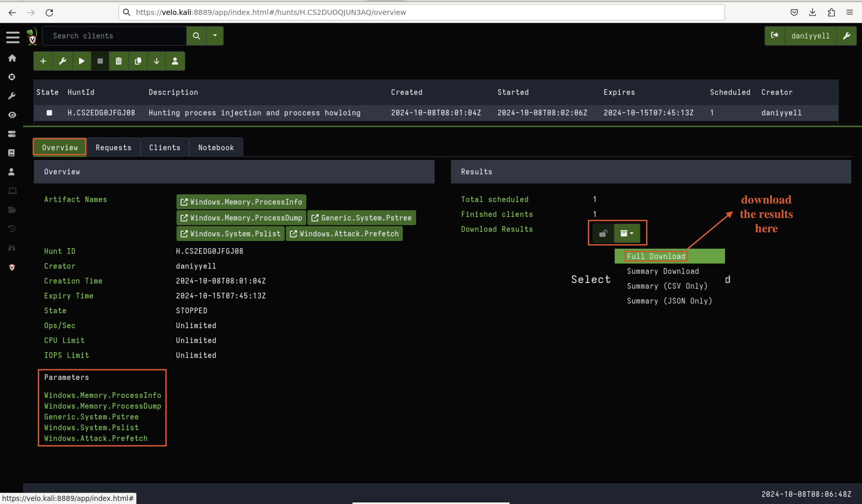The width and height of the screenshot is (862, 504).
Task: Choose Summary (JSON Only) option
Action: 669,301
